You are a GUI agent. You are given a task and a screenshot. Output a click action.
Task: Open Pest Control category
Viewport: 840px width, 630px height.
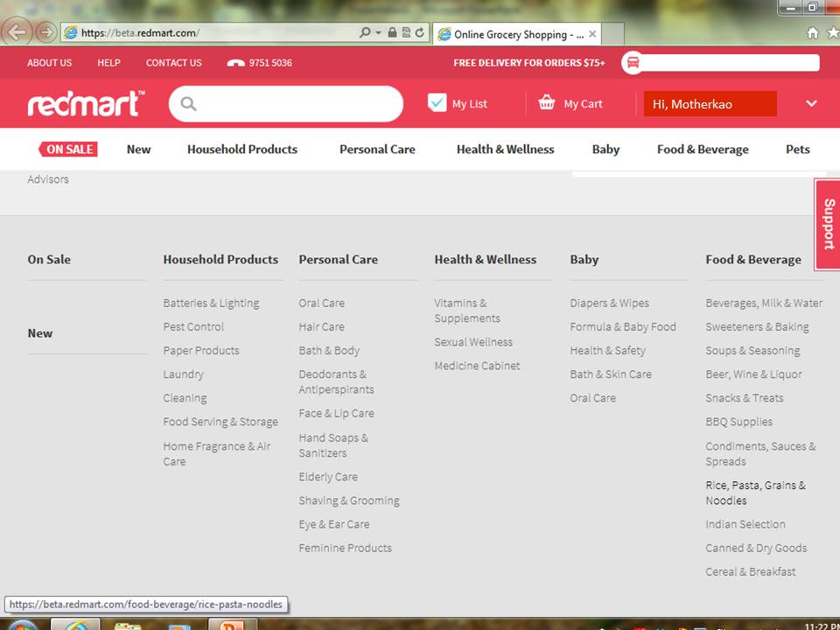coord(193,326)
